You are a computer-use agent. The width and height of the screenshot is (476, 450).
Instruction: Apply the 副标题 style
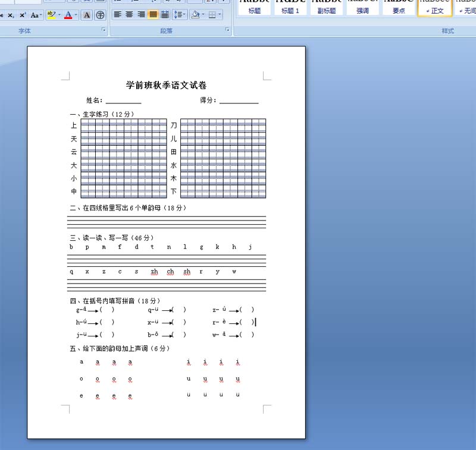tap(327, 8)
